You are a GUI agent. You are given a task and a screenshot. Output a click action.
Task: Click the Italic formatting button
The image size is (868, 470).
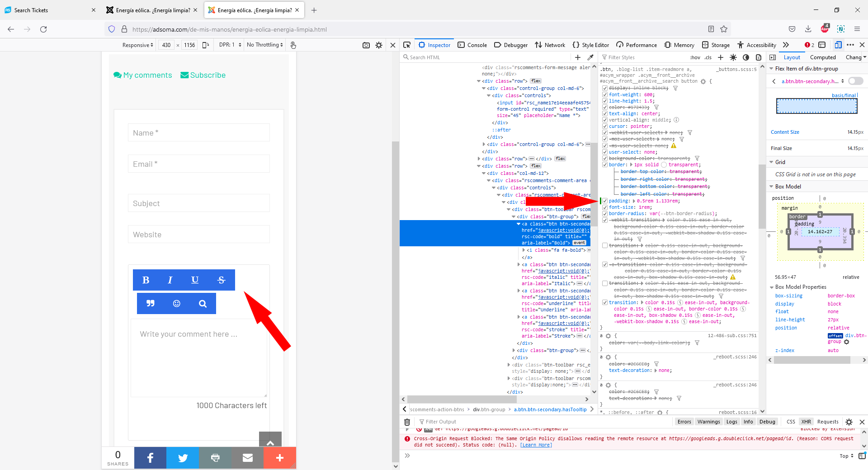[x=170, y=280]
